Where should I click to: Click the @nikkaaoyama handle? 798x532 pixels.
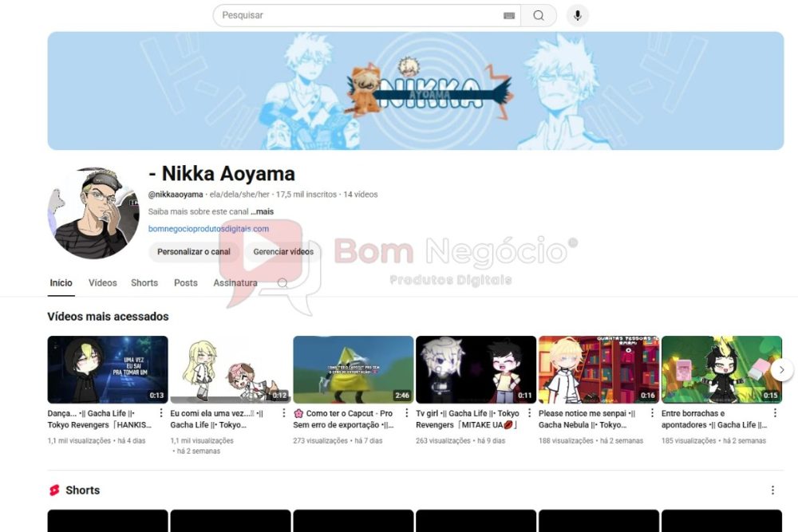click(x=176, y=195)
